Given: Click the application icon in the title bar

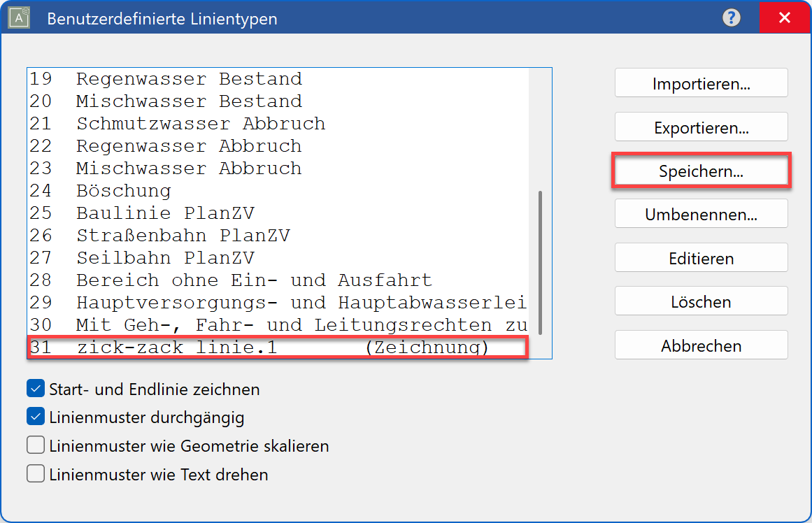Looking at the screenshot, I should 18,17.
